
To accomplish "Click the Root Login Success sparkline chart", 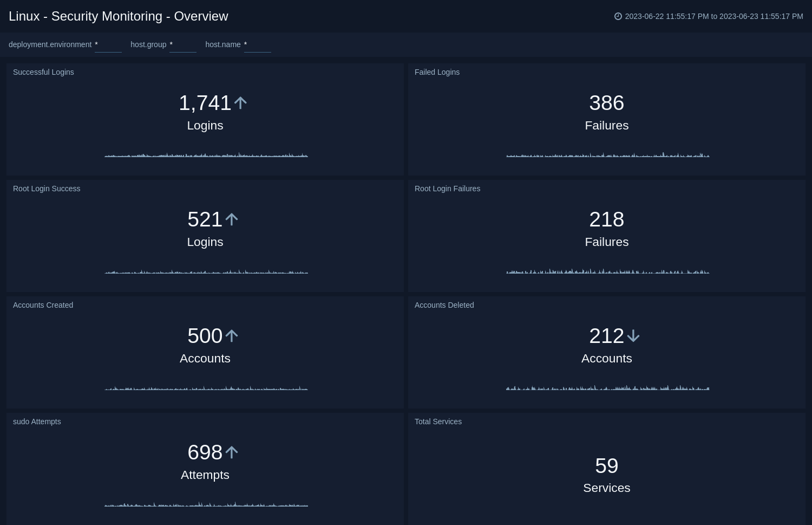I will [206, 271].
